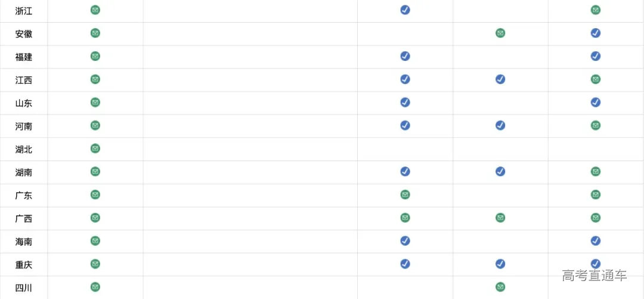Click the 广西 province name cell
Screen dimensions: 644x299
24,218
